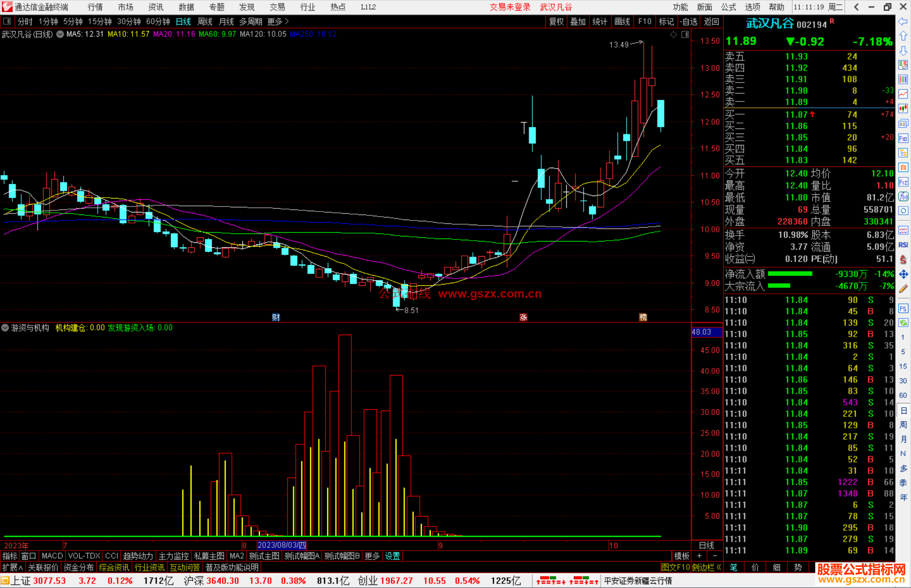Click the 返回 return button
Screen dimensions: 911x588
coord(712,21)
